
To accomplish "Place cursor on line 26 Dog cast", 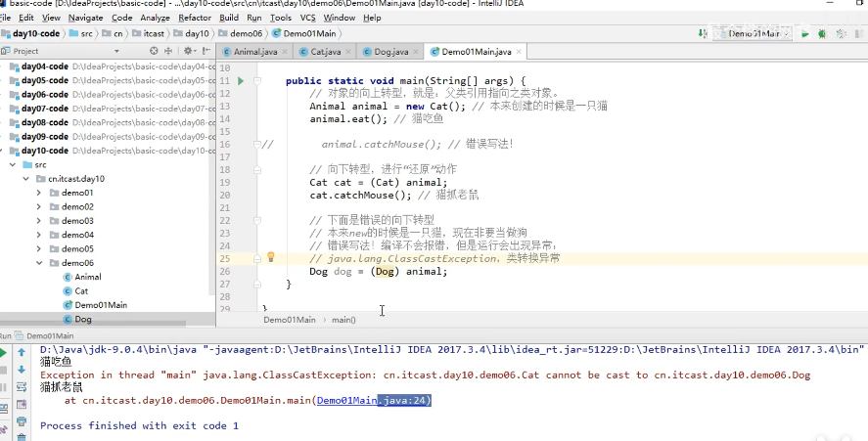I will 385,272.
